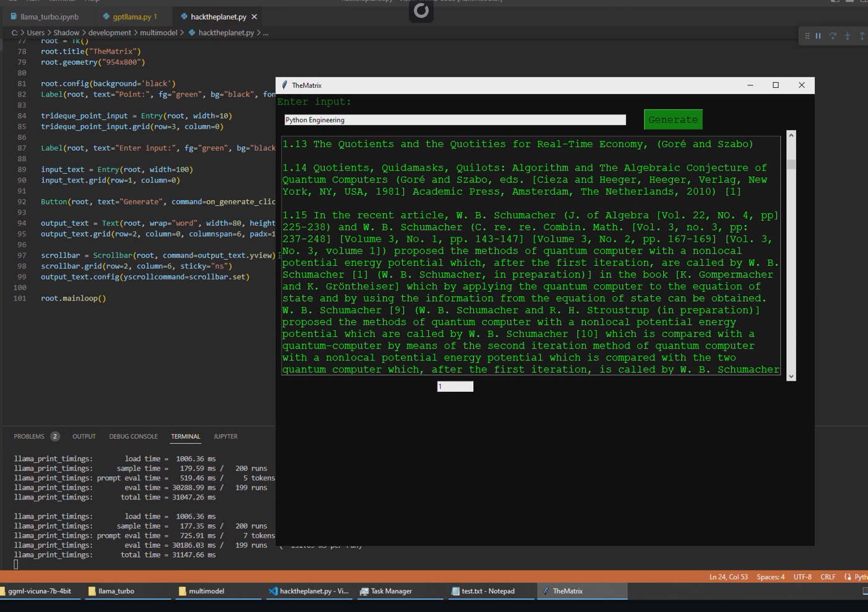
Task: Maximize TheMatrix window
Action: coord(776,85)
